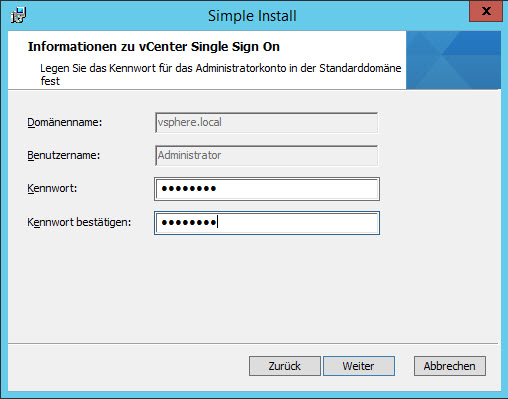Continue with the Weiter button
508x399 pixels.
[x=359, y=366]
